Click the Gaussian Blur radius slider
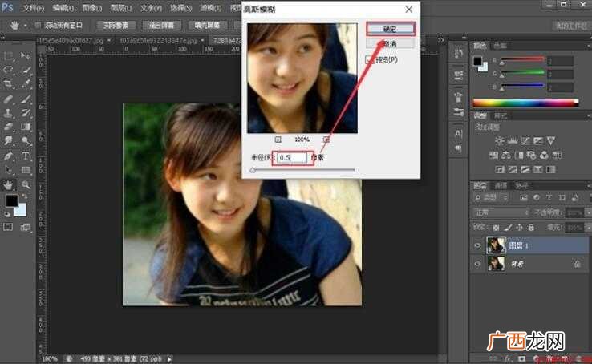Viewport: 592px width, 364px height. pos(302,170)
